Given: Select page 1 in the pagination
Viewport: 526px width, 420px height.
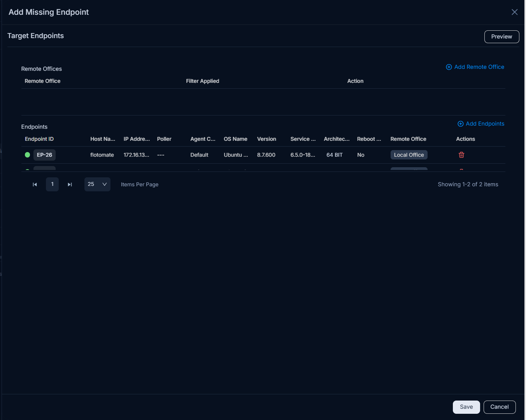Looking at the screenshot, I should coord(52,184).
